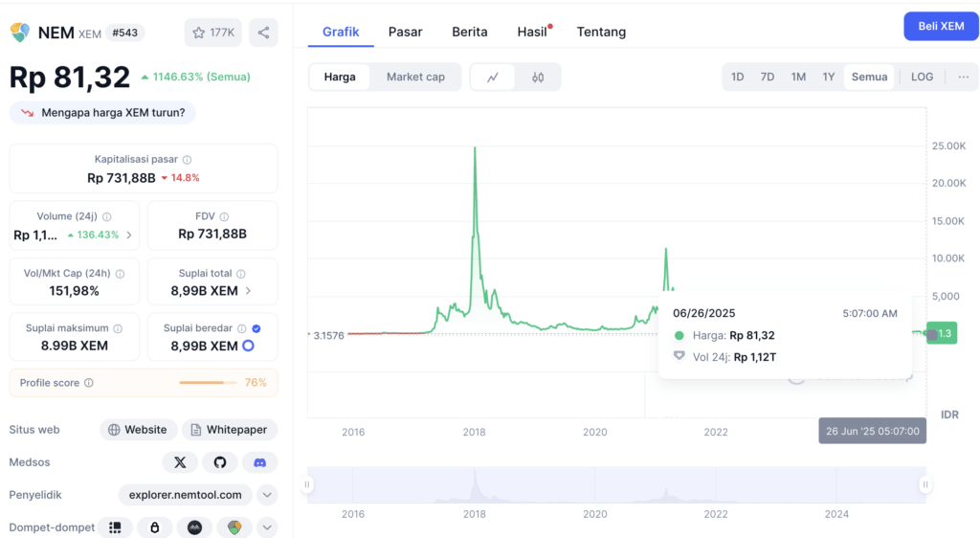Open Mengapa harga XEM turun? explanation
Screen dimensions: 980x538
102,112
